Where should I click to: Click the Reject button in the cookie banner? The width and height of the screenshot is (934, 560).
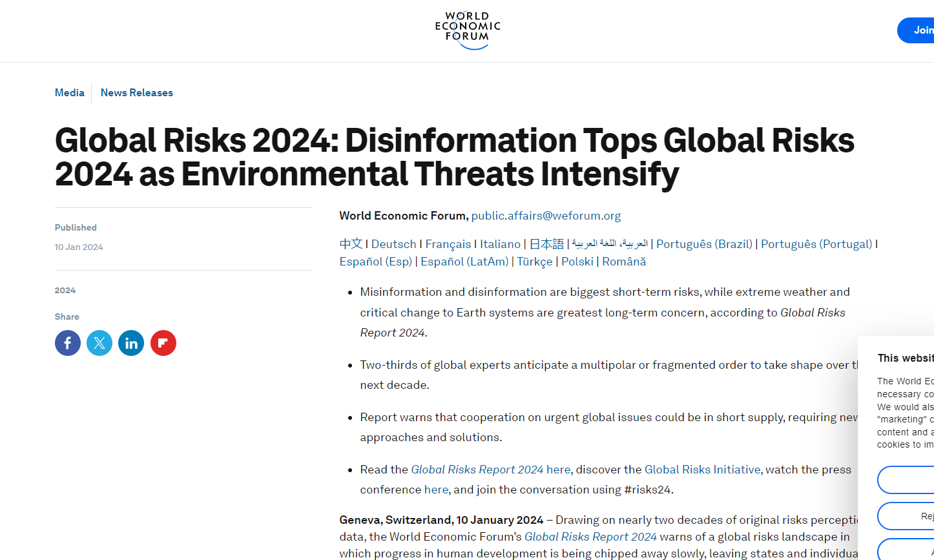coord(906,516)
